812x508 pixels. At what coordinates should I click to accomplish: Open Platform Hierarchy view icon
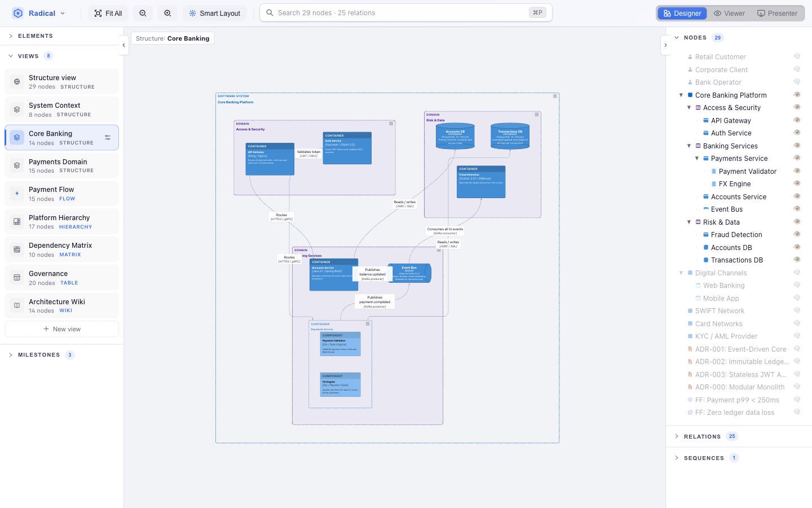pyautogui.click(x=17, y=222)
